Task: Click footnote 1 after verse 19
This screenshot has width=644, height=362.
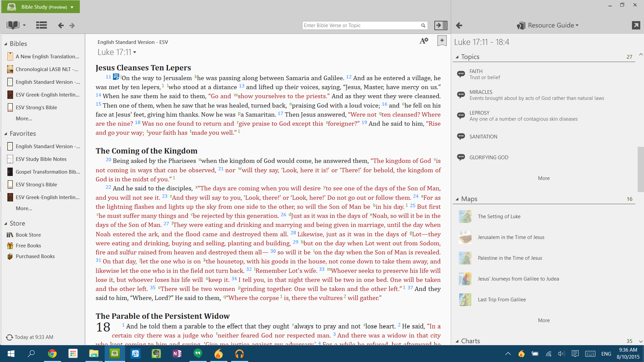Action: pyautogui.click(x=239, y=131)
